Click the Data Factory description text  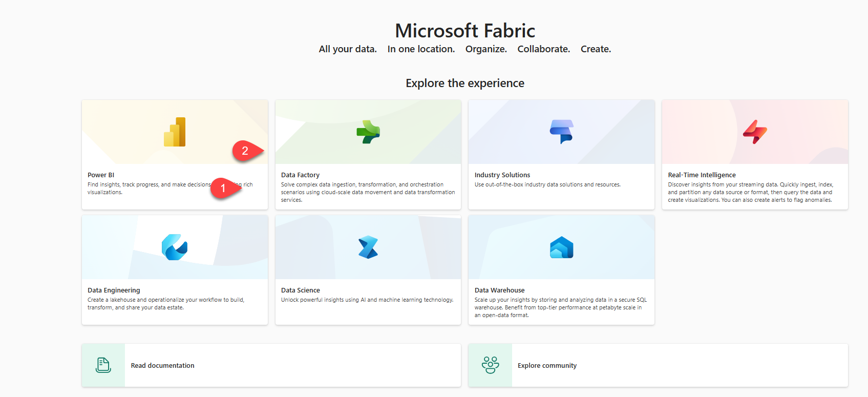(x=368, y=192)
